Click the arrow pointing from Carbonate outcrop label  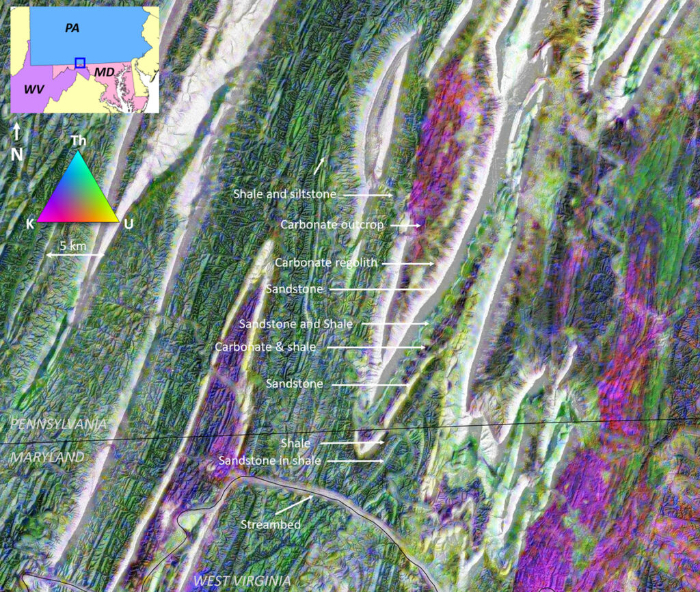pos(406,225)
